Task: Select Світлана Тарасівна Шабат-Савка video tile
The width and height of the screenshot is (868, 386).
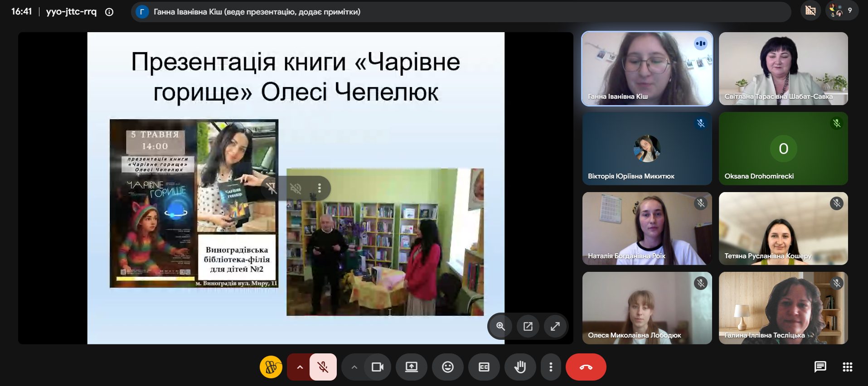Action: [783, 68]
